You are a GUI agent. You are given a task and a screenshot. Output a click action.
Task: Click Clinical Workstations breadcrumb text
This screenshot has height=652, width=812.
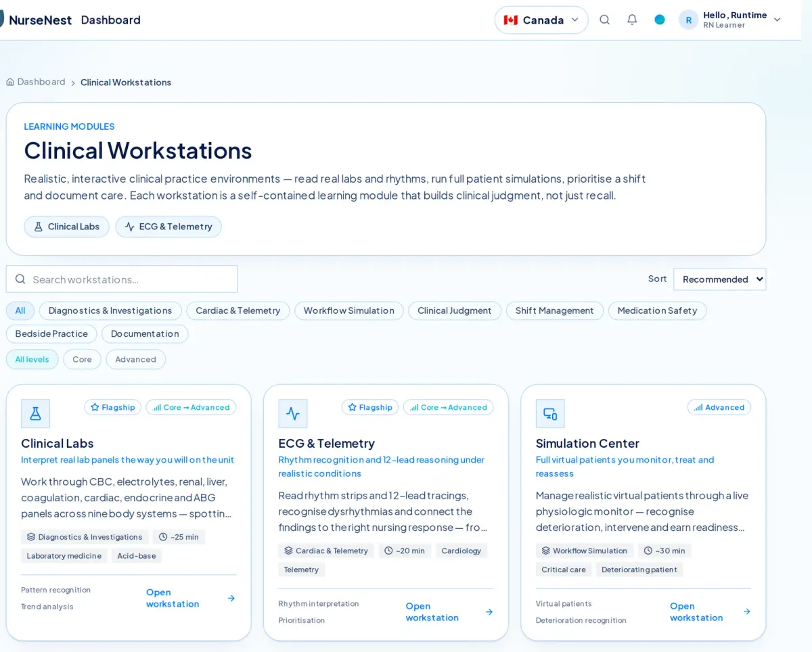[126, 83]
